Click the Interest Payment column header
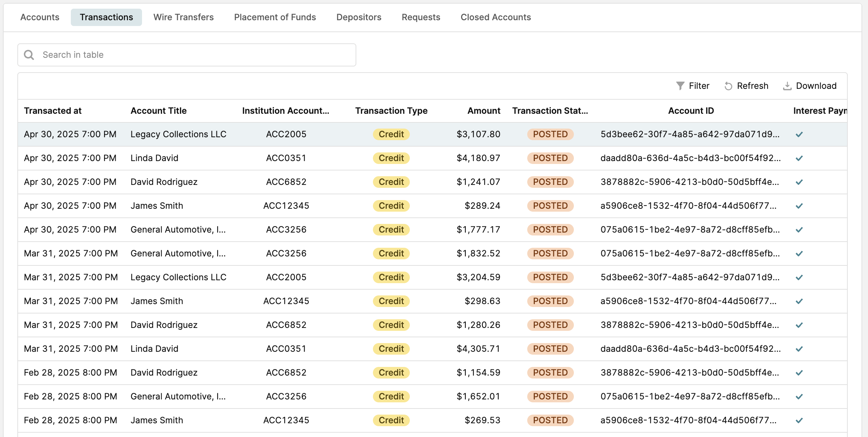868x437 pixels. pos(820,111)
